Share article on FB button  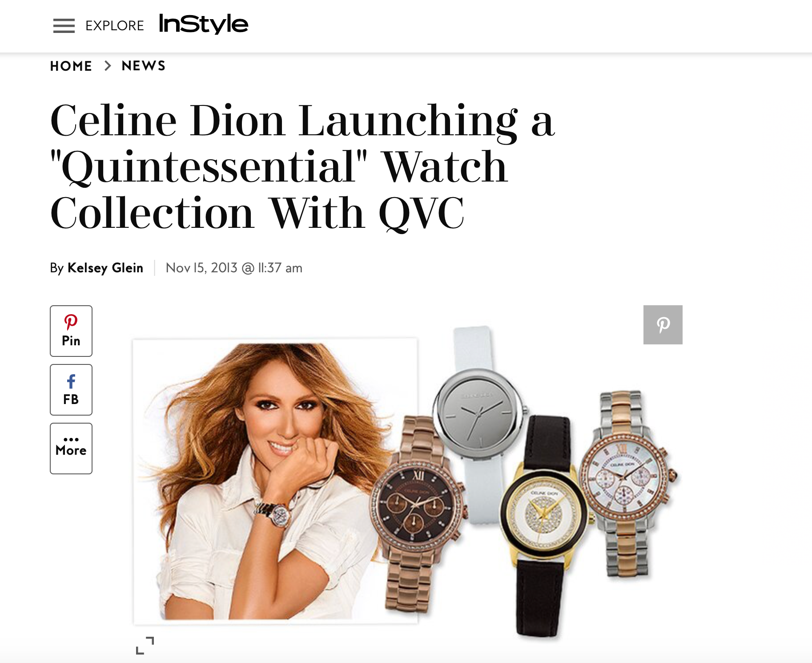[x=71, y=390]
